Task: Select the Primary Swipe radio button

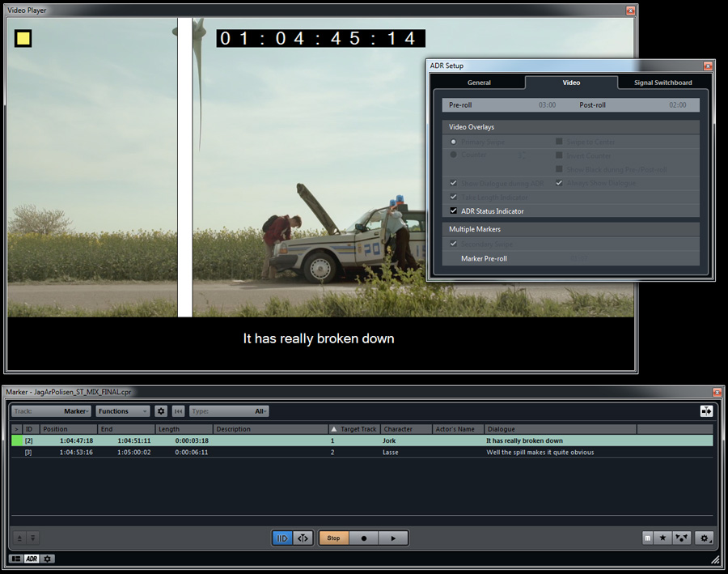Action: (x=454, y=142)
